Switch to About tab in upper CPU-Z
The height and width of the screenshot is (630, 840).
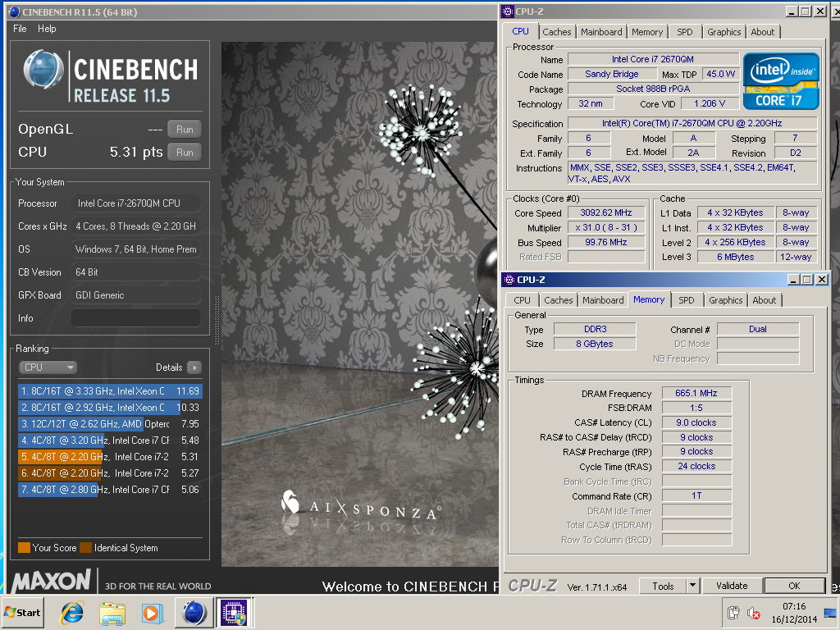click(x=762, y=32)
